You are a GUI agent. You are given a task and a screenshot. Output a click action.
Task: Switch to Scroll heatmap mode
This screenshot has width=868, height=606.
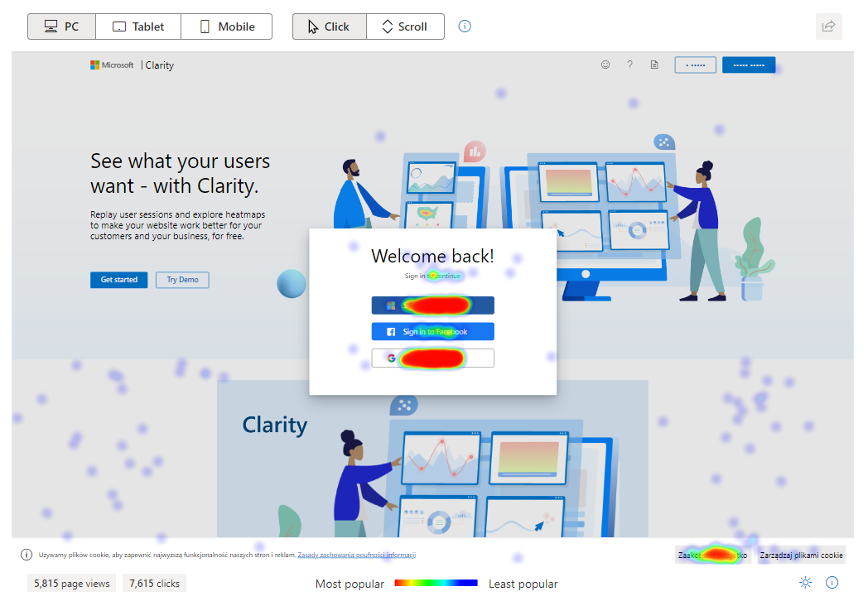(405, 26)
